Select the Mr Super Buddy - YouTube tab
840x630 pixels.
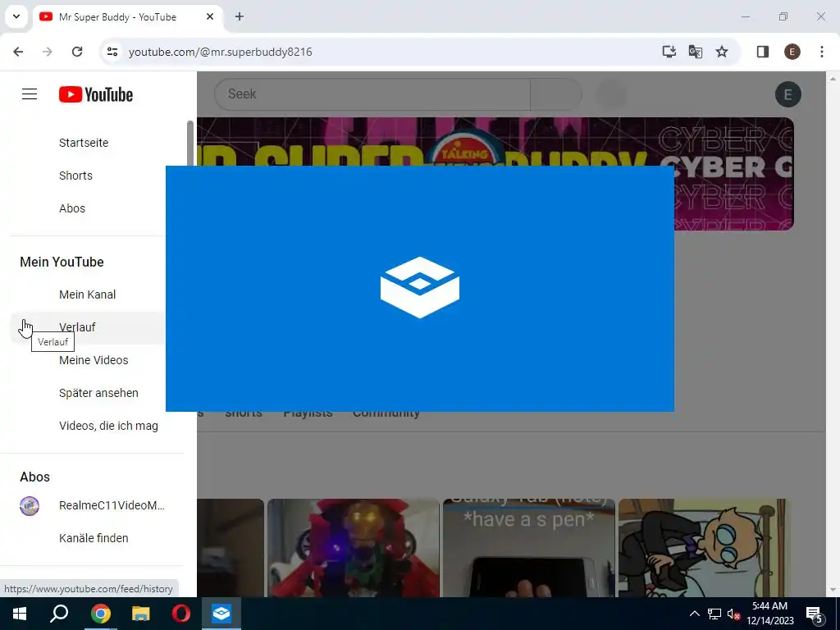129,17
